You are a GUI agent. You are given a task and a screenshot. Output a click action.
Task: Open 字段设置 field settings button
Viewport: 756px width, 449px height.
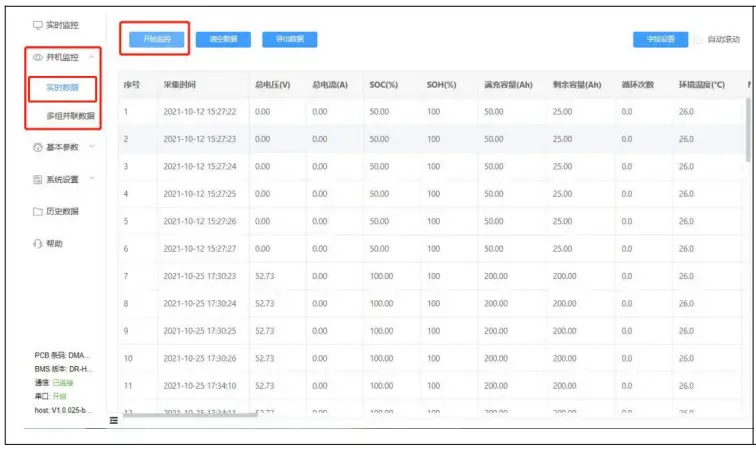[661, 39]
